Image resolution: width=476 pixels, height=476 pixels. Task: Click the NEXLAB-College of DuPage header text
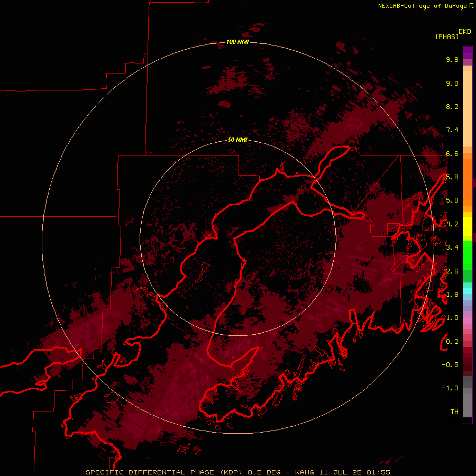pos(422,6)
